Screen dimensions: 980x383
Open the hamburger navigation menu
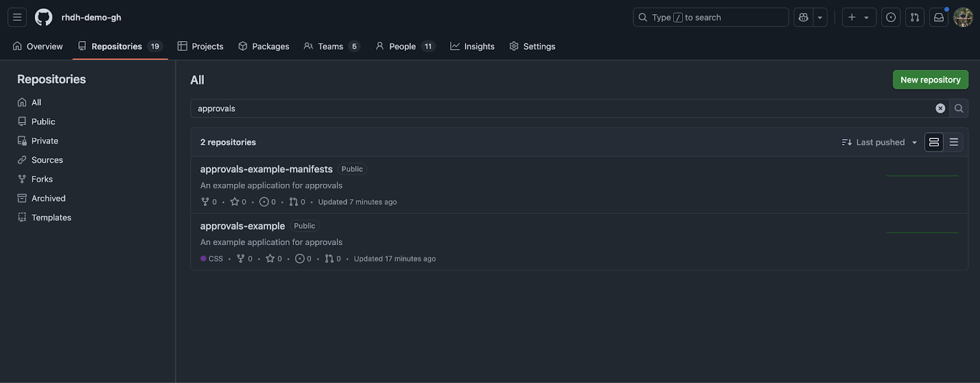17,17
